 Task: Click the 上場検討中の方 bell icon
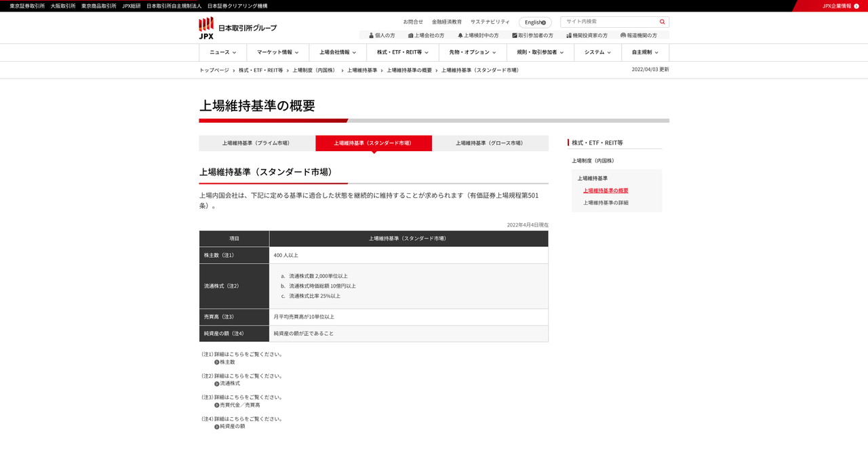[460, 35]
